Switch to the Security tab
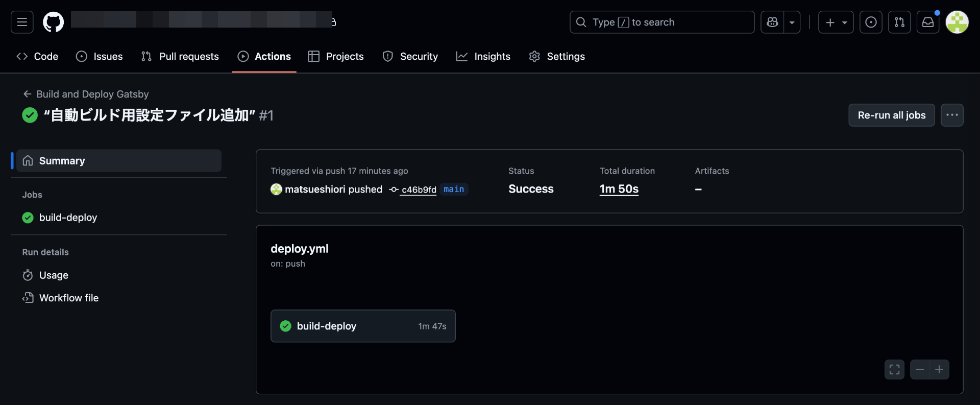Image resolution: width=980 pixels, height=405 pixels. (410, 56)
